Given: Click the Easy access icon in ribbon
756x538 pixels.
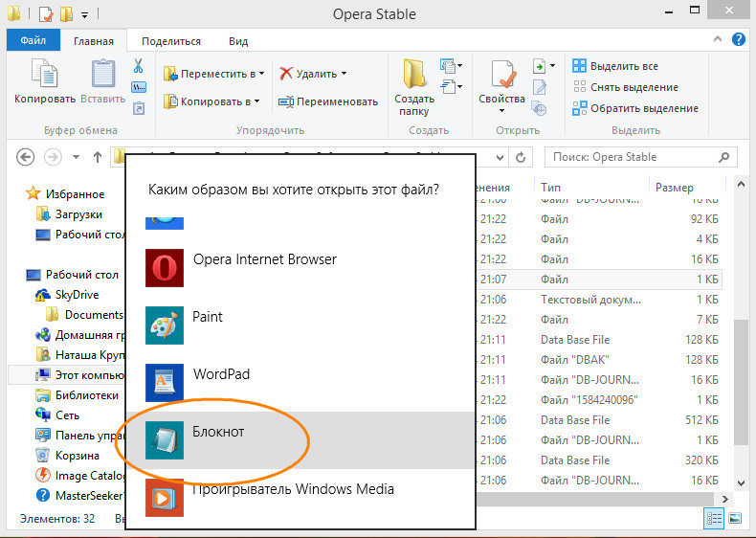Looking at the screenshot, I should click(448, 87).
